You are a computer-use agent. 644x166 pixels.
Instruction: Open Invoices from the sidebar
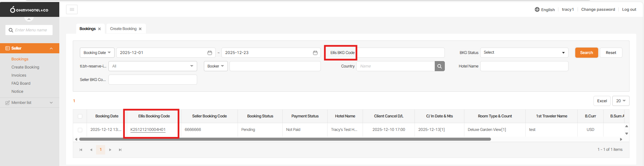(19, 75)
